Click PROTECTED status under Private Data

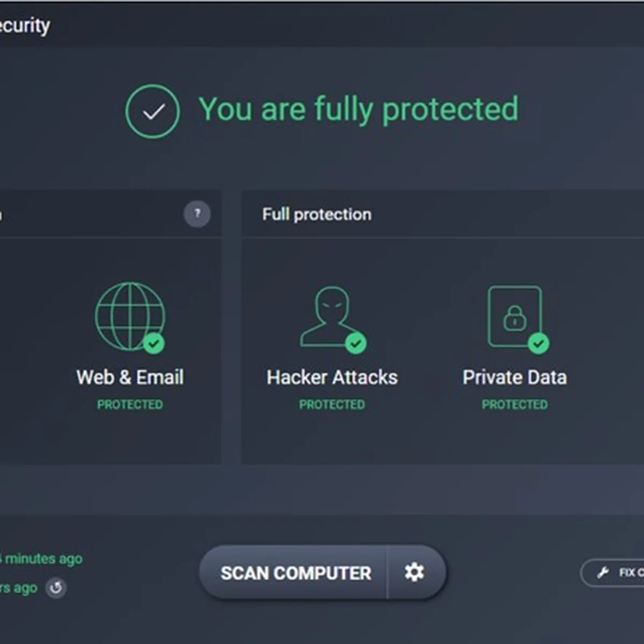tap(515, 405)
